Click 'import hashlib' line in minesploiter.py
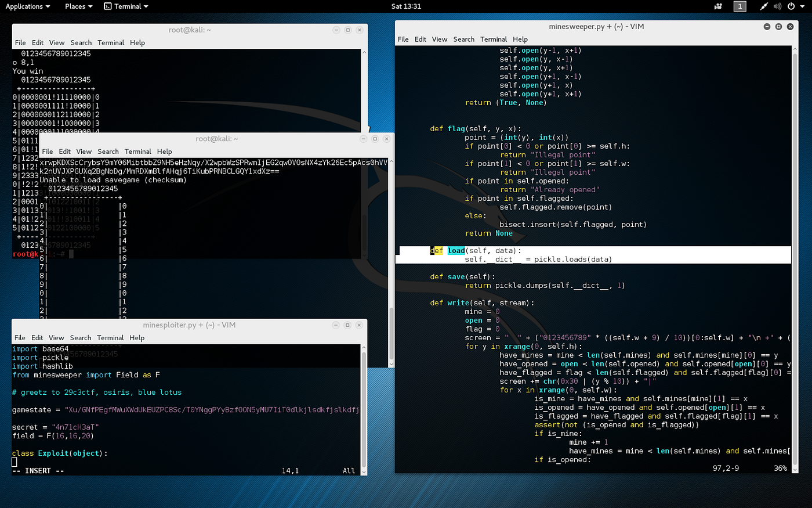Image resolution: width=812 pixels, height=508 pixels. coord(42,366)
